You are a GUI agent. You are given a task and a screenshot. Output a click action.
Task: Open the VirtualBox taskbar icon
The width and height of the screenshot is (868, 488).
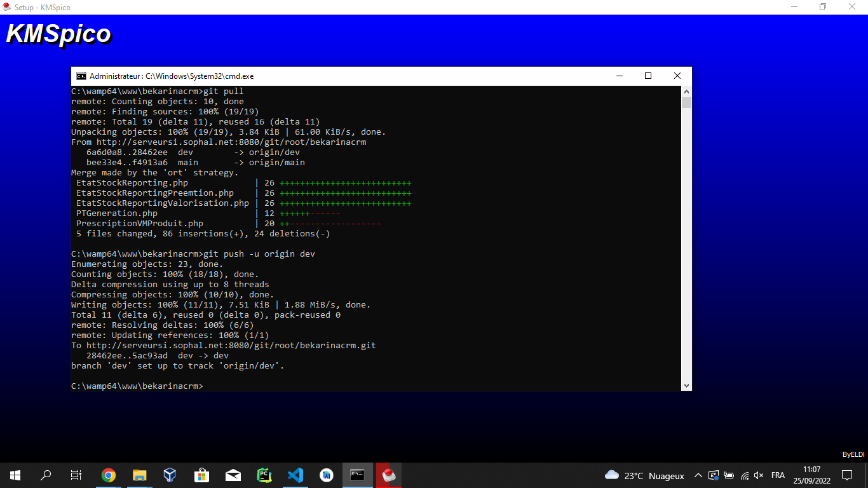pyautogui.click(x=170, y=475)
